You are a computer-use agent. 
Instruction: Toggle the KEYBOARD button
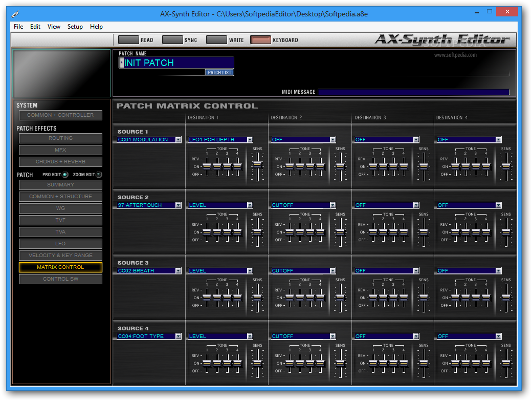(260, 40)
